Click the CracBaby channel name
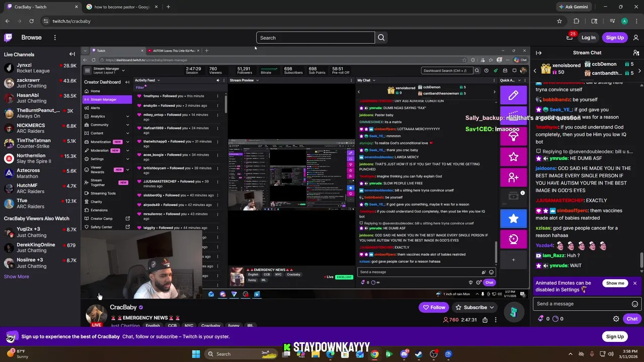 [123, 307]
